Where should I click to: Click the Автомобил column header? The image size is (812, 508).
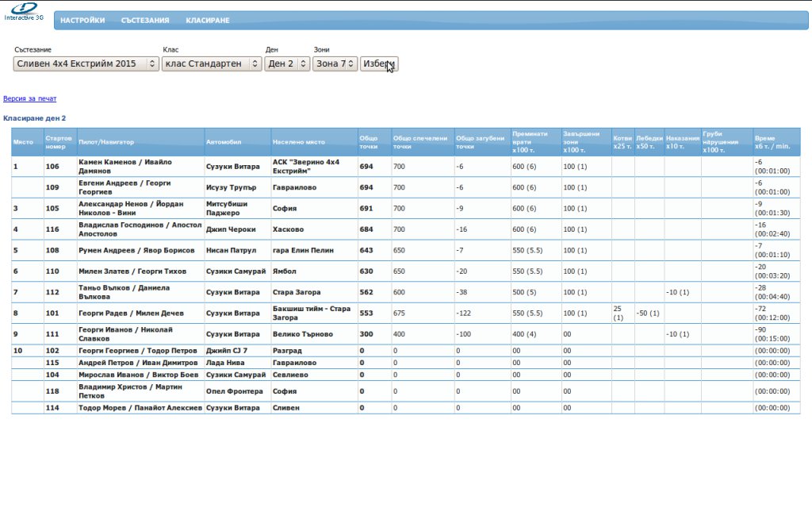[221, 142]
